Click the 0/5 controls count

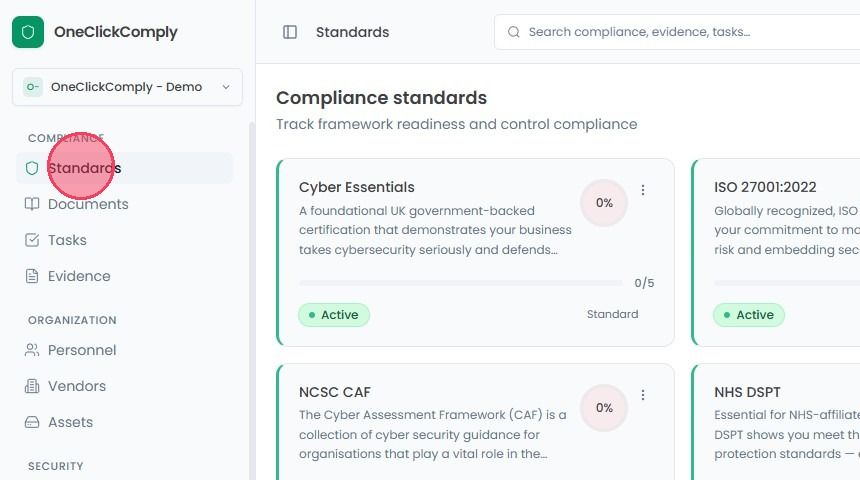point(644,283)
